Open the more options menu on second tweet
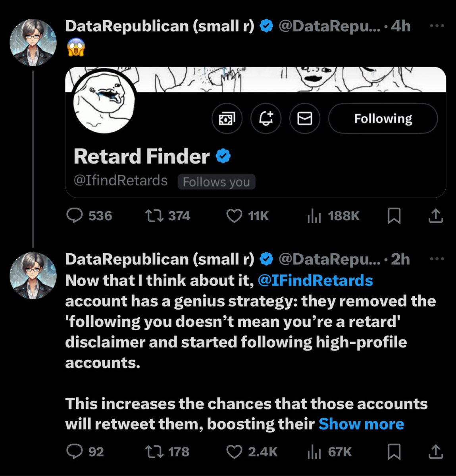456x476 pixels. coord(437,259)
